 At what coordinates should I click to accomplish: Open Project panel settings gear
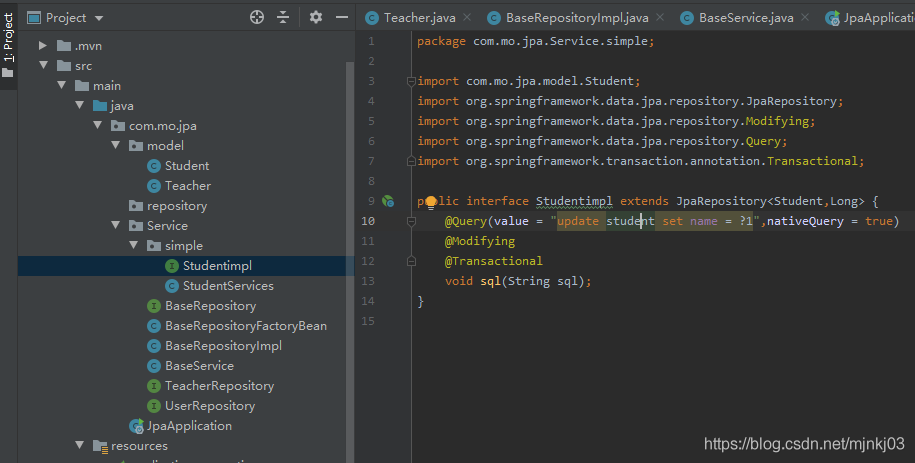pos(316,17)
